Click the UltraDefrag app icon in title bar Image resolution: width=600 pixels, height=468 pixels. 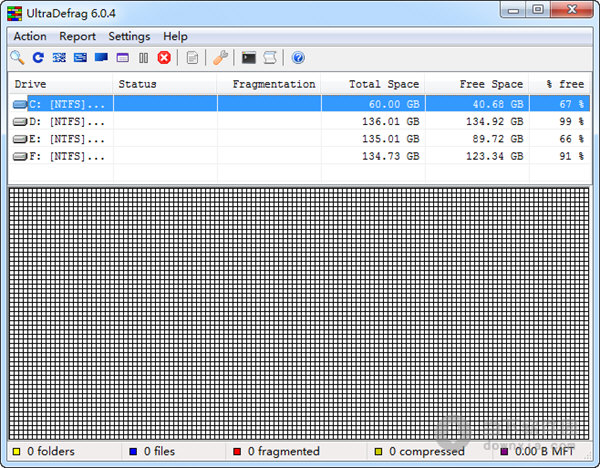(15, 14)
